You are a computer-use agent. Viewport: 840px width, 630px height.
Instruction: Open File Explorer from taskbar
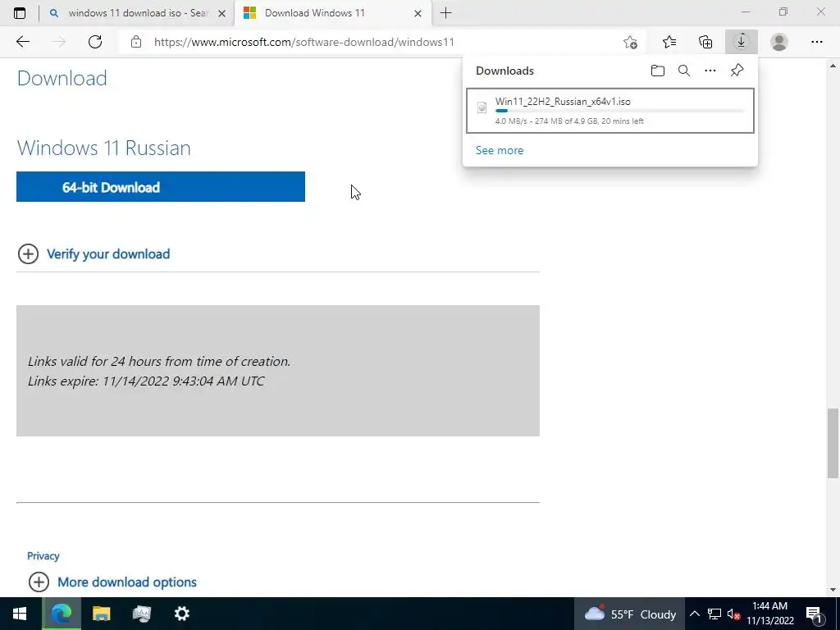pos(101,614)
